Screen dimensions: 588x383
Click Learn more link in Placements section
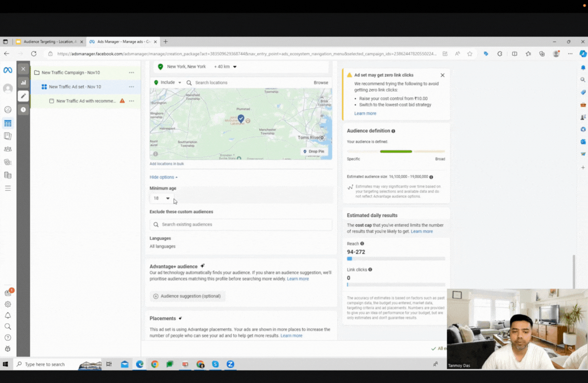(x=292, y=335)
